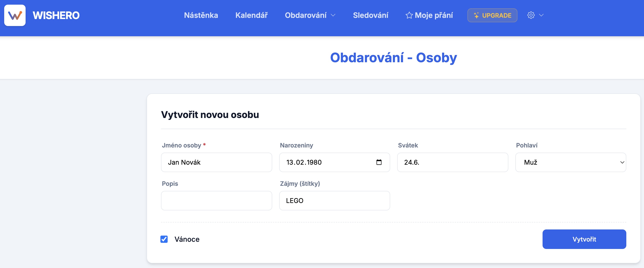Open the Kalendář page

pos(252,15)
